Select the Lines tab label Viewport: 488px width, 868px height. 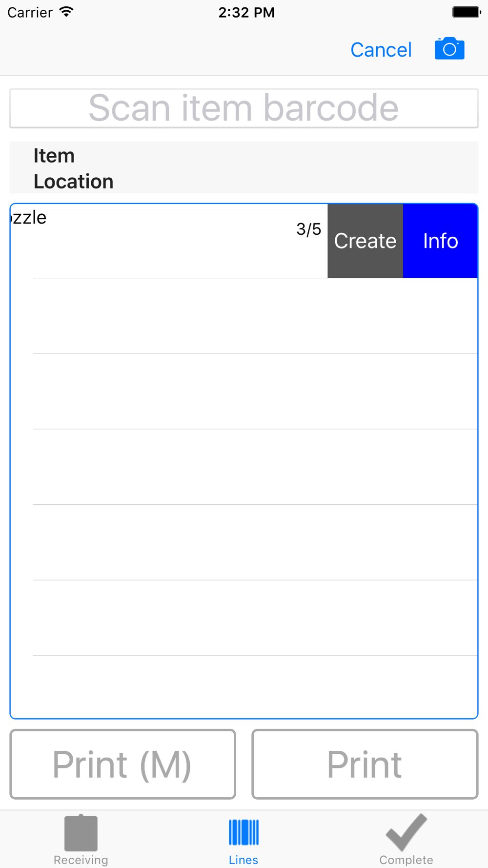click(x=244, y=860)
